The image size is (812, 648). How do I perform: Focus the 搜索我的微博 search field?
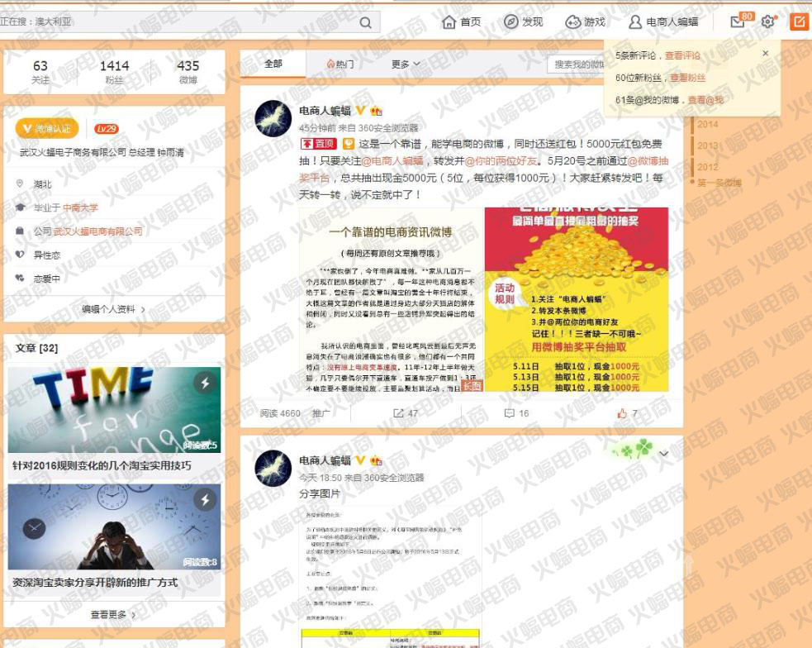576,64
